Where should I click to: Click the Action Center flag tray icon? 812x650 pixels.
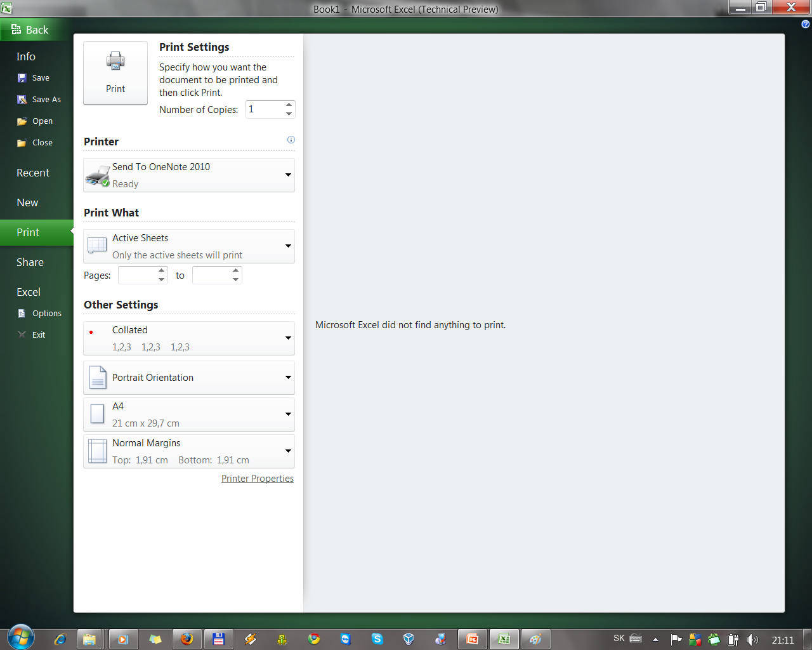[x=676, y=639]
